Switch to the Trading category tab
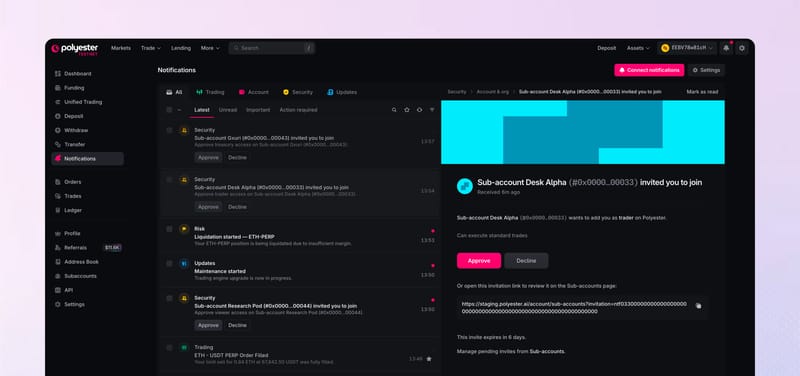The height and width of the screenshot is (376, 800). (210, 92)
